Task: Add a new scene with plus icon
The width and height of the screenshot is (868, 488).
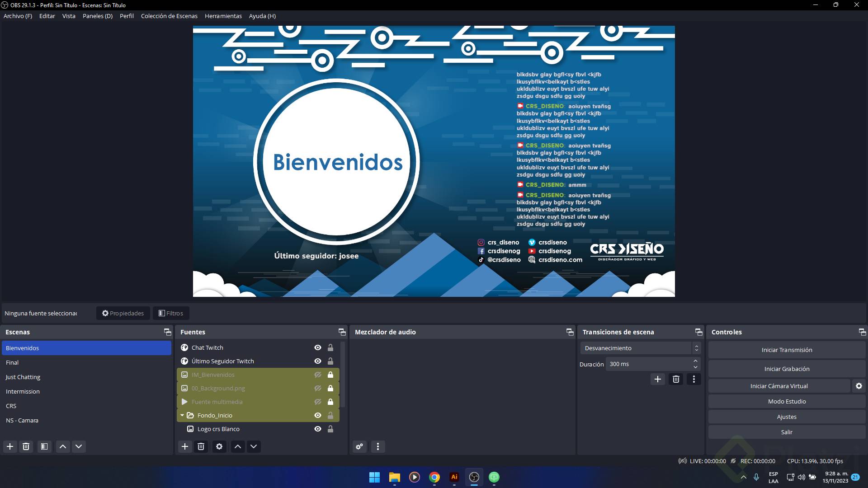Action: pyautogui.click(x=10, y=446)
